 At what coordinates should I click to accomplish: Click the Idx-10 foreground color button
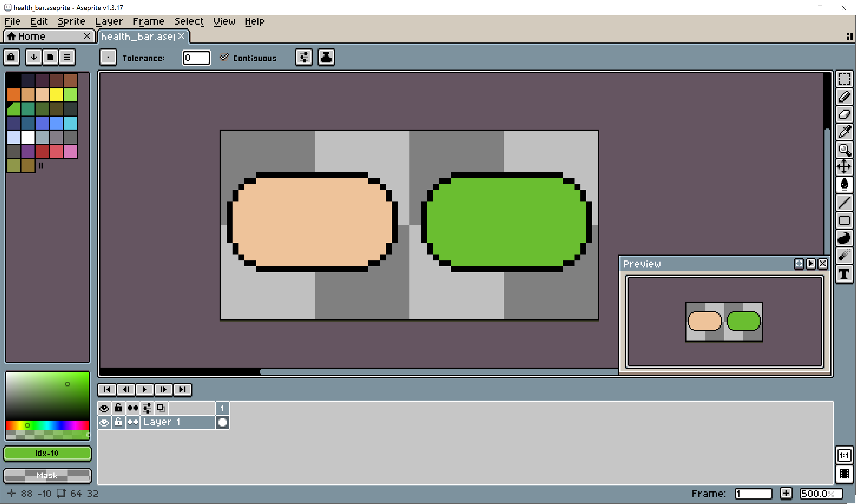coord(47,453)
